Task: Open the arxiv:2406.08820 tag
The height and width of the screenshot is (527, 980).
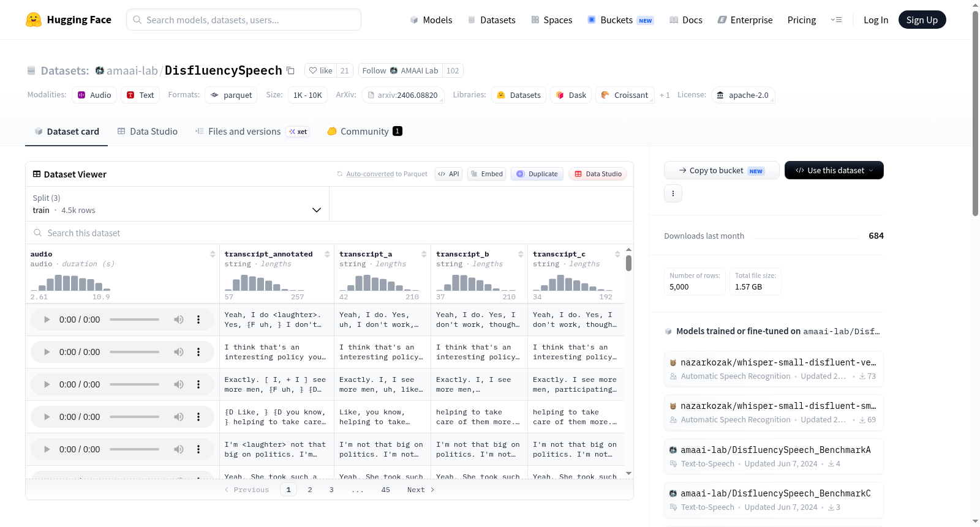Action: (402, 95)
